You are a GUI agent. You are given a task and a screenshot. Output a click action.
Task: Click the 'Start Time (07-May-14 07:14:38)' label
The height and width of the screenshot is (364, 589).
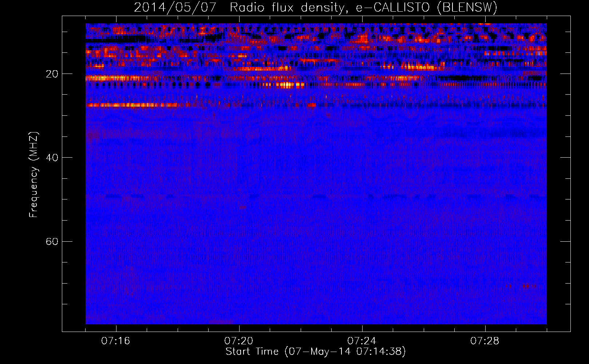pyautogui.click(x=316, y=352)
